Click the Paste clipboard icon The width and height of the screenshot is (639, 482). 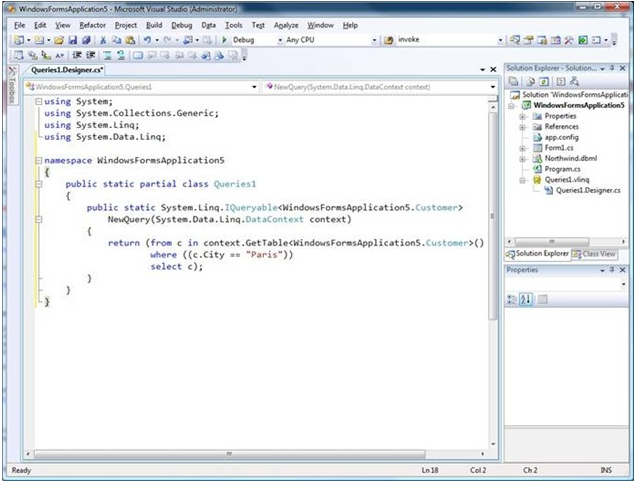coord(130,40)
